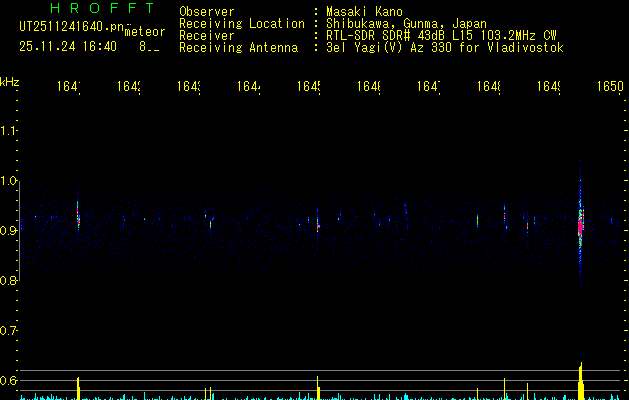Click the 0.9 kHz frequency tick label
The width and height of the screenshot is (629, 400).
8,231
